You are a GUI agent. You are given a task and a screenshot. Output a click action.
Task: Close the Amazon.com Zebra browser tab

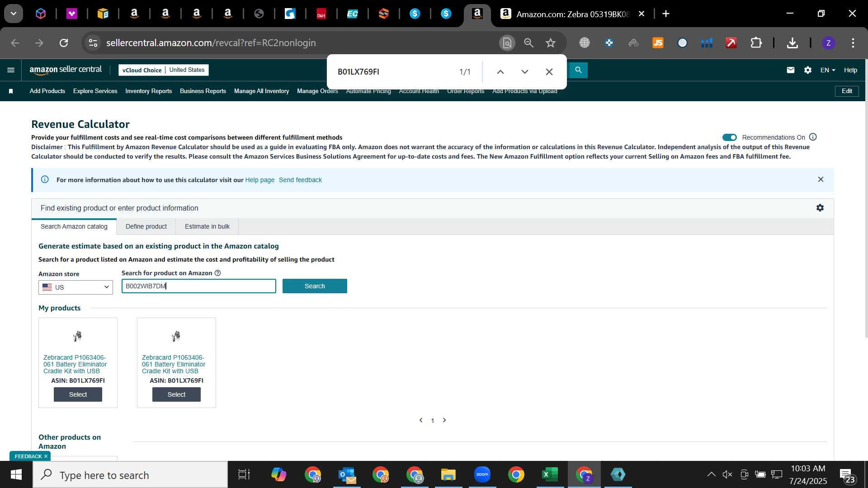pyautogui.click(x=641, y=14)
